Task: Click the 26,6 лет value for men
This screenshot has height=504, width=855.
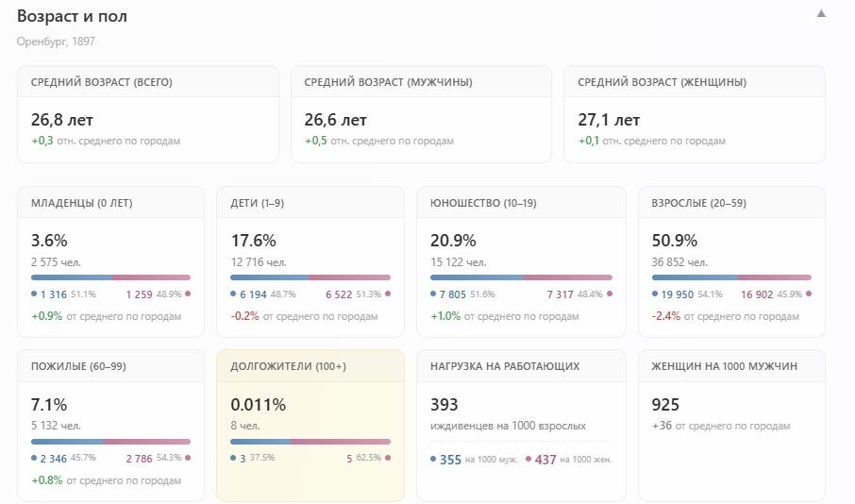Action: [335, 120]
